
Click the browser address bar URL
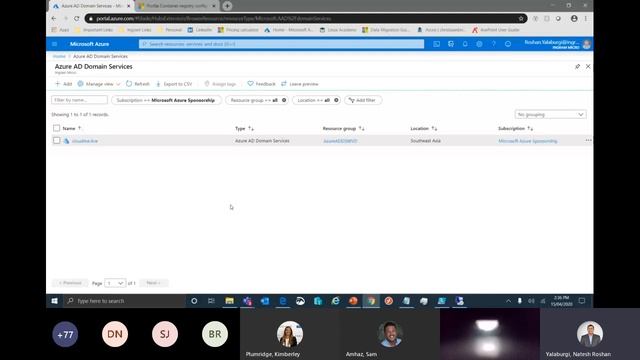tap(213, 18)
